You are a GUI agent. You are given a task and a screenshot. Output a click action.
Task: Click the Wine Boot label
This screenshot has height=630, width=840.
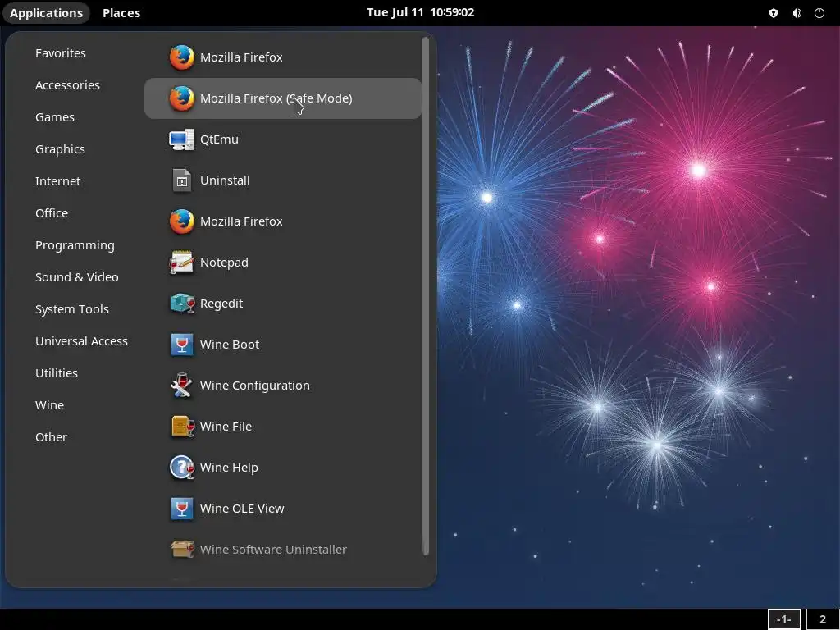(x=230, y=345)
